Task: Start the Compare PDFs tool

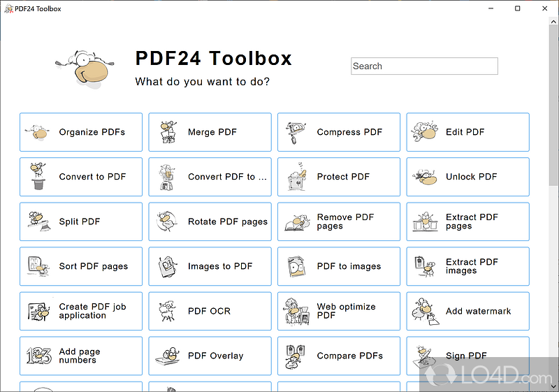Action: (x=339, y=356)
